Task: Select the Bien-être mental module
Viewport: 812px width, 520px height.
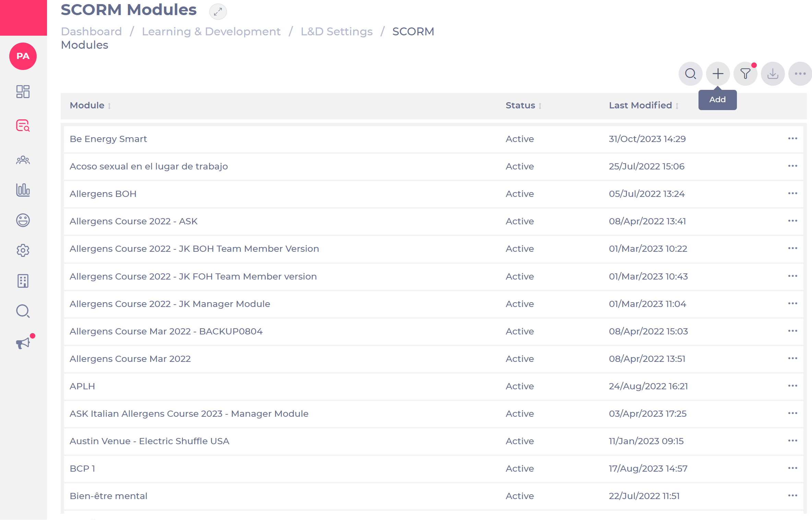Action: pos(108,496)
